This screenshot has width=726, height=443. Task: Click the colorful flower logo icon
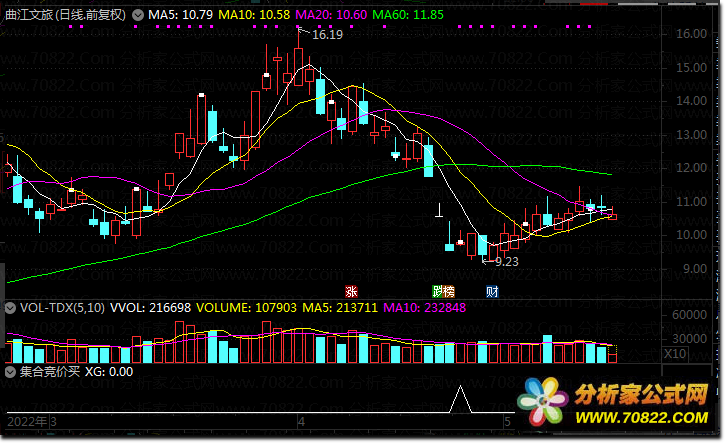(x=543, y=401)
